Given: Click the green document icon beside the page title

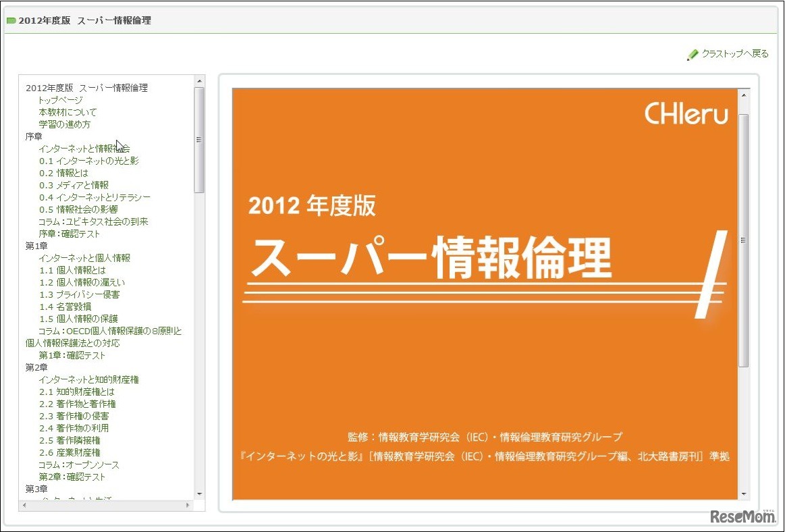Looking at the screenshot, I should click(12, 21).
